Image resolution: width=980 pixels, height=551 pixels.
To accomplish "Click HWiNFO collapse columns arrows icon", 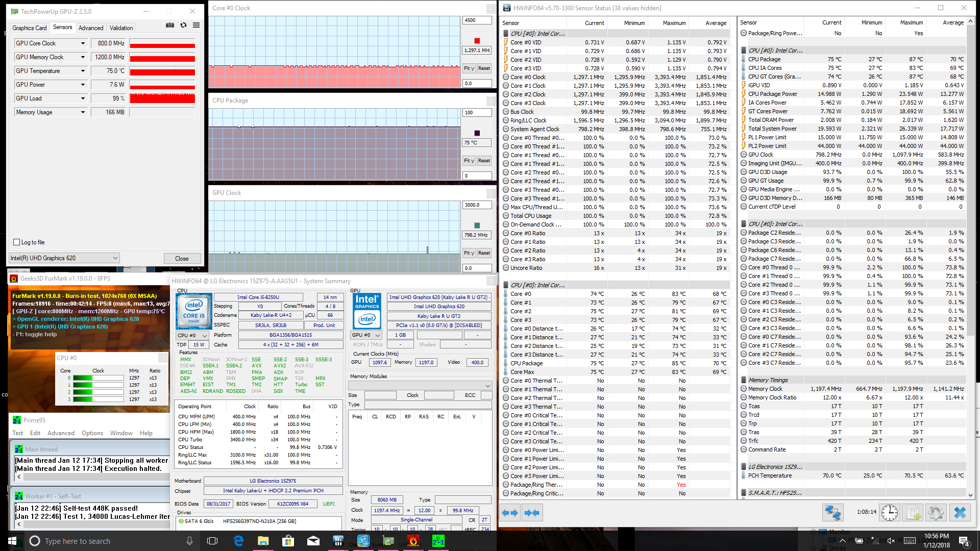I will 531,513.
